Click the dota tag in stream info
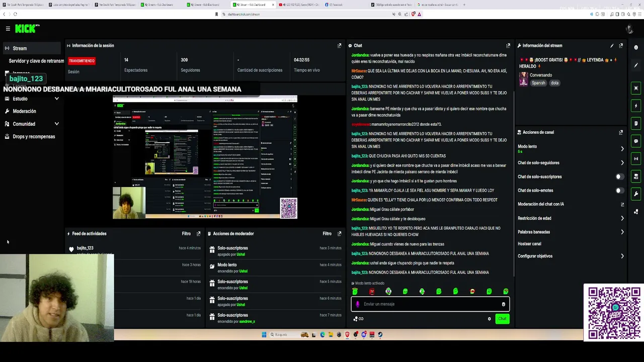Viewport: 644px width, 362px height. 554,83
